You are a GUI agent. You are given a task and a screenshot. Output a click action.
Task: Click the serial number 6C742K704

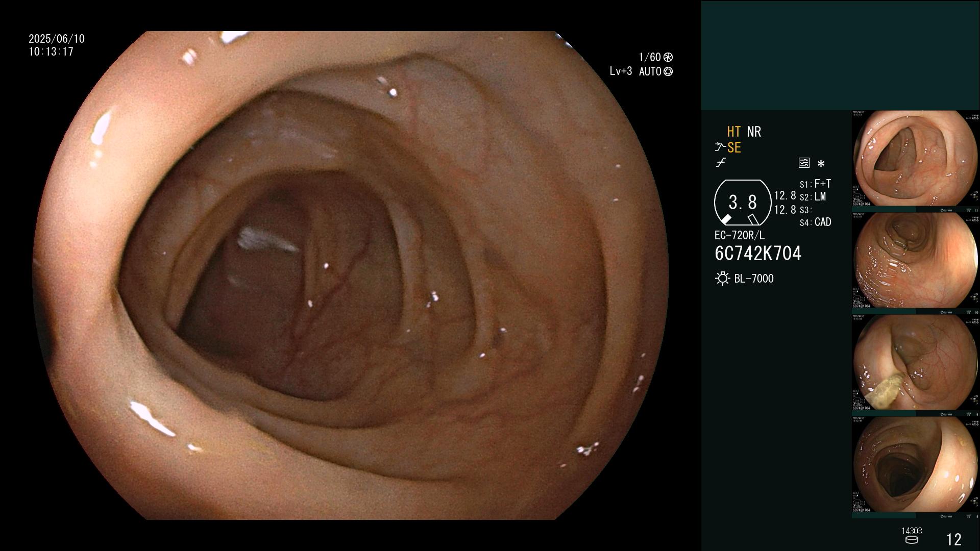[758, 253]
